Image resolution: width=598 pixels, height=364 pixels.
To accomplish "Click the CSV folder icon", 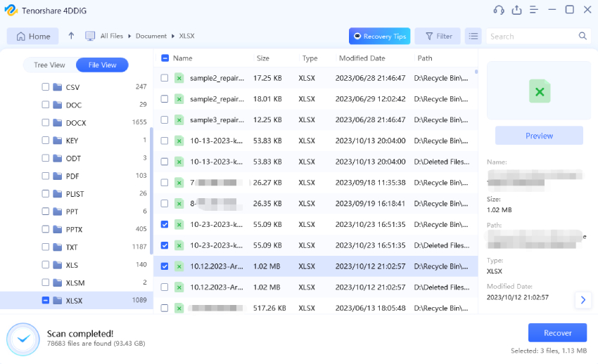I will [57, 87].
